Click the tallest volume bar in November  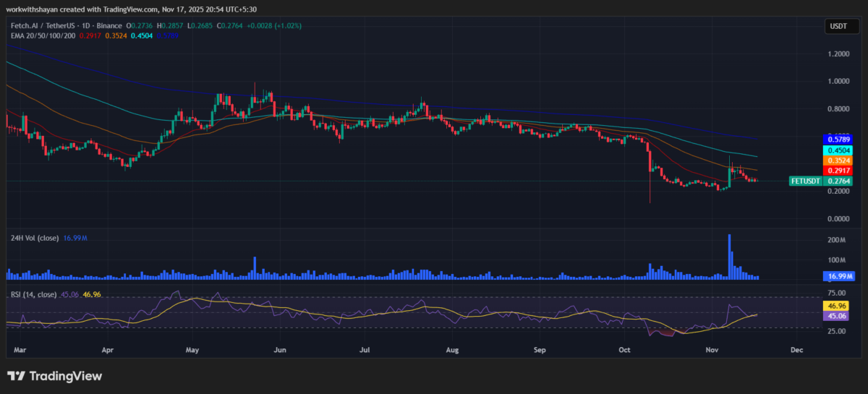coord(729,257)
